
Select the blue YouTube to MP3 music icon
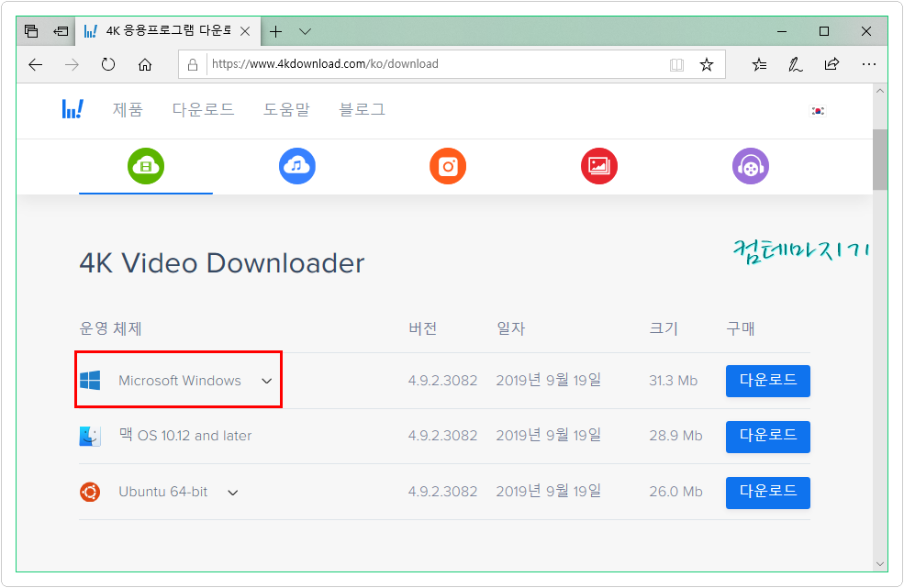pos(297,166)
